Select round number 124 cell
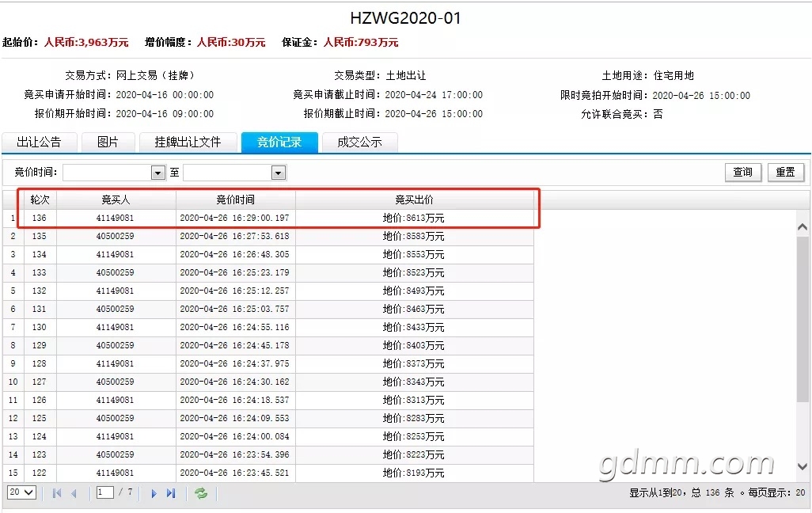 pos(40,436)
